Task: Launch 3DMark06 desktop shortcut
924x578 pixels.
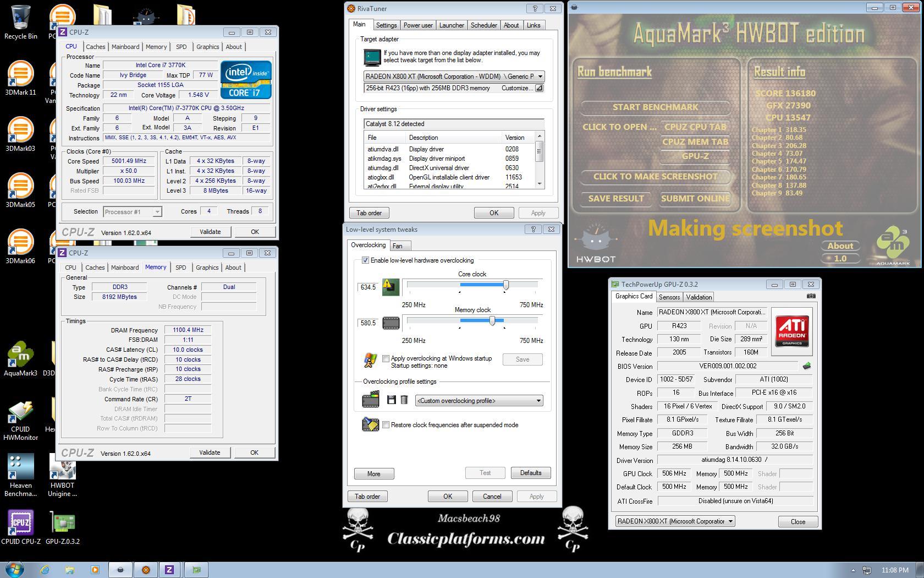Action: tap(20, 247)
